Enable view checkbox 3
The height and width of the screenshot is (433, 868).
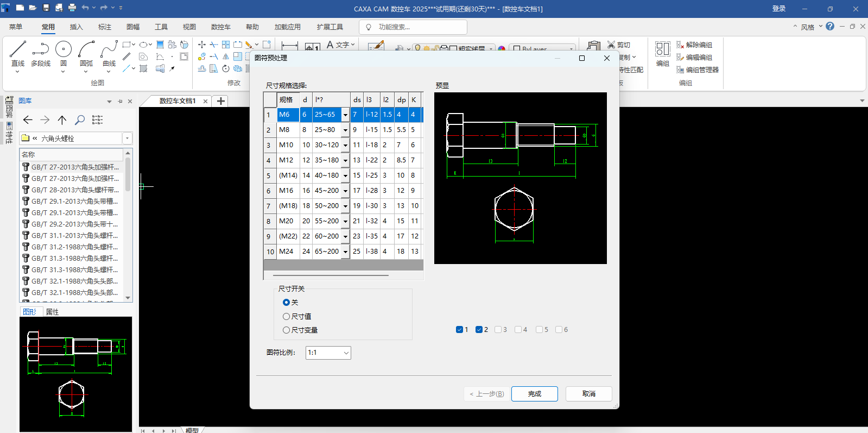(x=498, y=330)
